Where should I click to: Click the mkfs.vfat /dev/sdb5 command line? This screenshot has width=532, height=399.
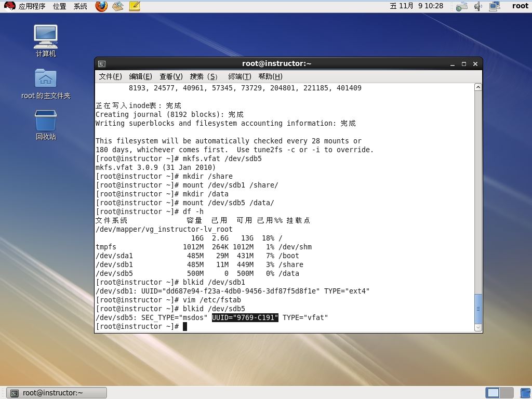(179, 158)
